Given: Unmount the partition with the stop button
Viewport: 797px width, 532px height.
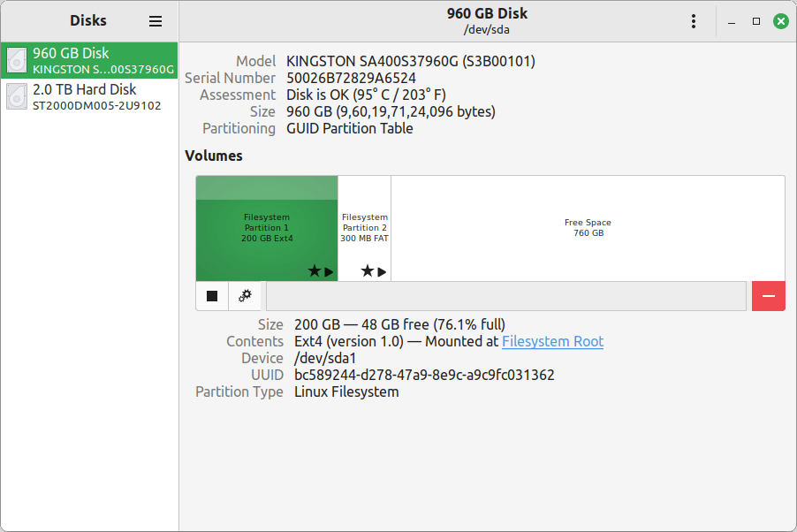Looking at the screenshot, I should click(x=212, y=296).
